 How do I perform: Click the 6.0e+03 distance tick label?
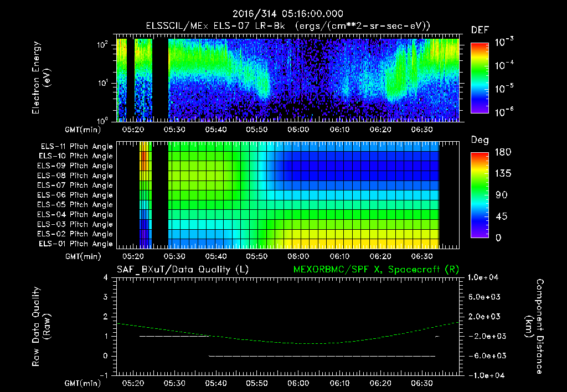[x=484, y=297]
